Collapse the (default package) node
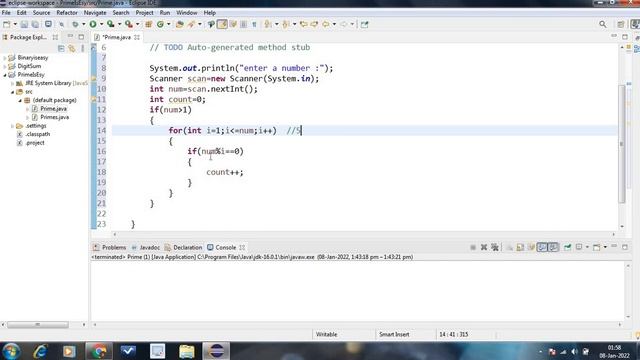 pos(20,100)
